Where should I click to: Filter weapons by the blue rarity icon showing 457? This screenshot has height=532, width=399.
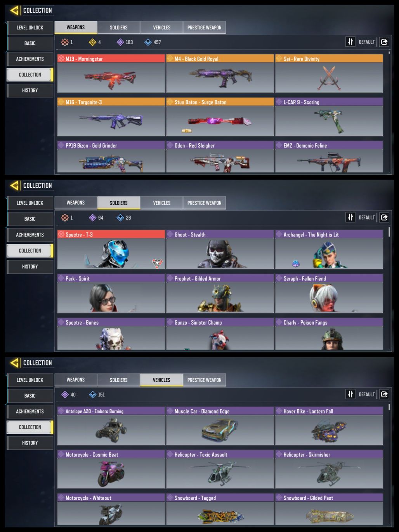tap(148, 42)
